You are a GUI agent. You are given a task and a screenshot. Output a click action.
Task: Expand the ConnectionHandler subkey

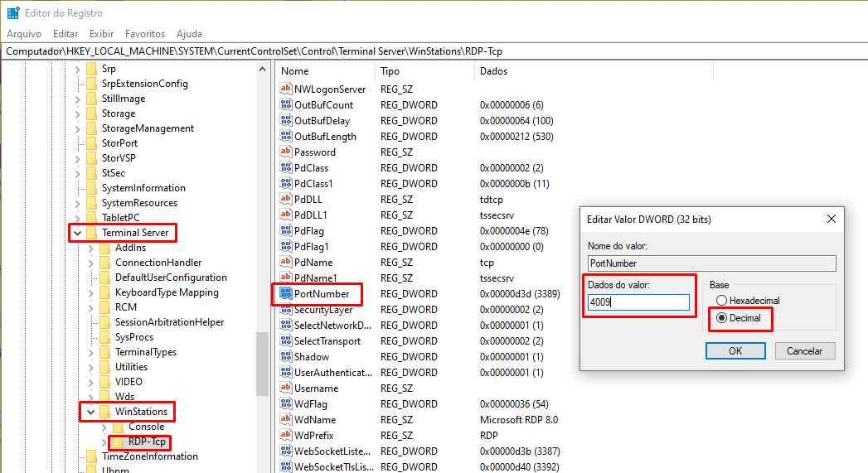click(91, 263)
